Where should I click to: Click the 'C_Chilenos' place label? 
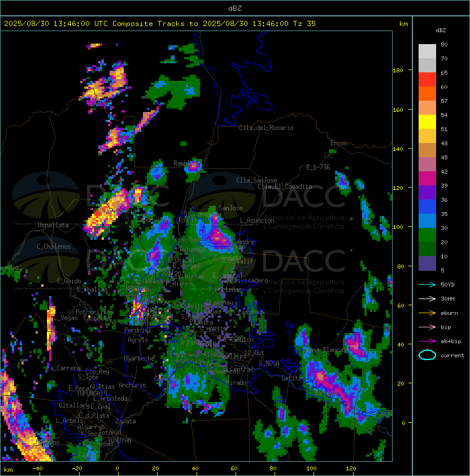[x=54, y=246]
